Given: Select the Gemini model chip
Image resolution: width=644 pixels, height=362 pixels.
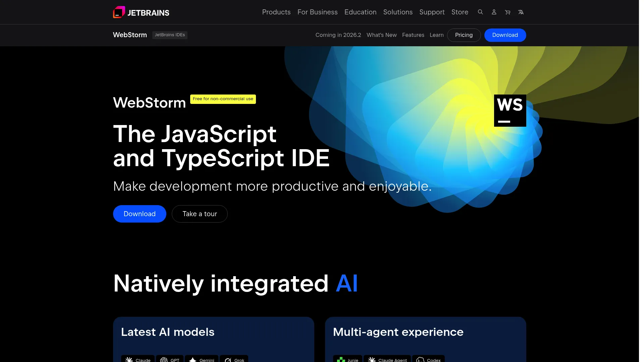Looking at the screenshot, I should click(202, 359).
